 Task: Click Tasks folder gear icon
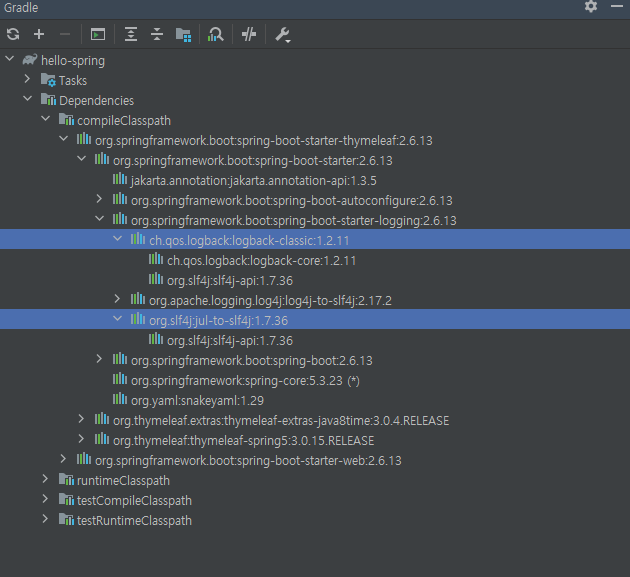pyautogui.click(x=48, y=80)
